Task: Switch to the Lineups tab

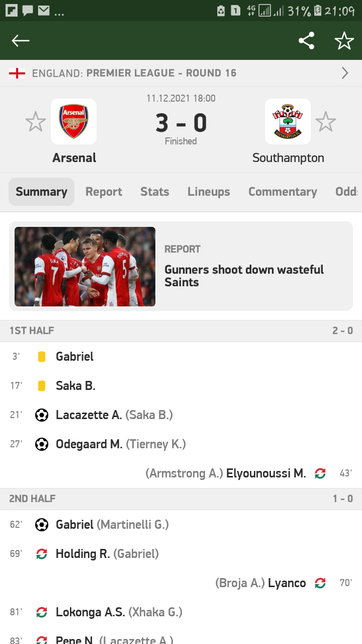Action: tap(209, 192)
